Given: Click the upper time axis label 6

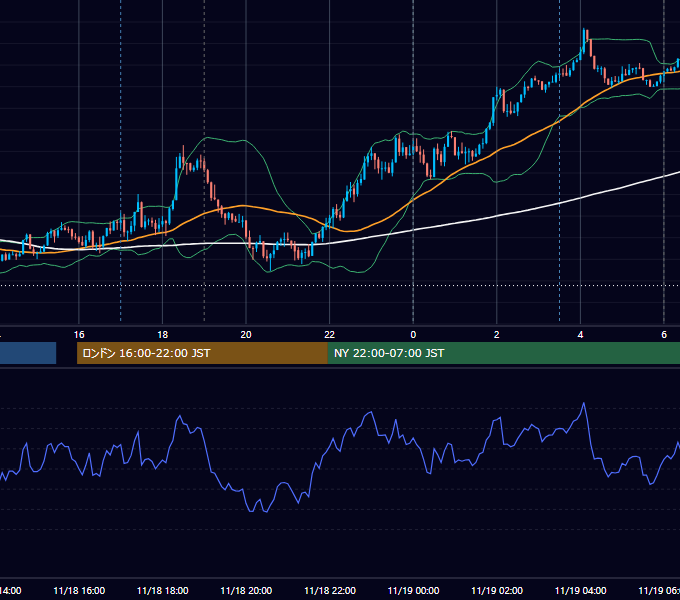Looking at the screenshot, I should tap(664, 335).
